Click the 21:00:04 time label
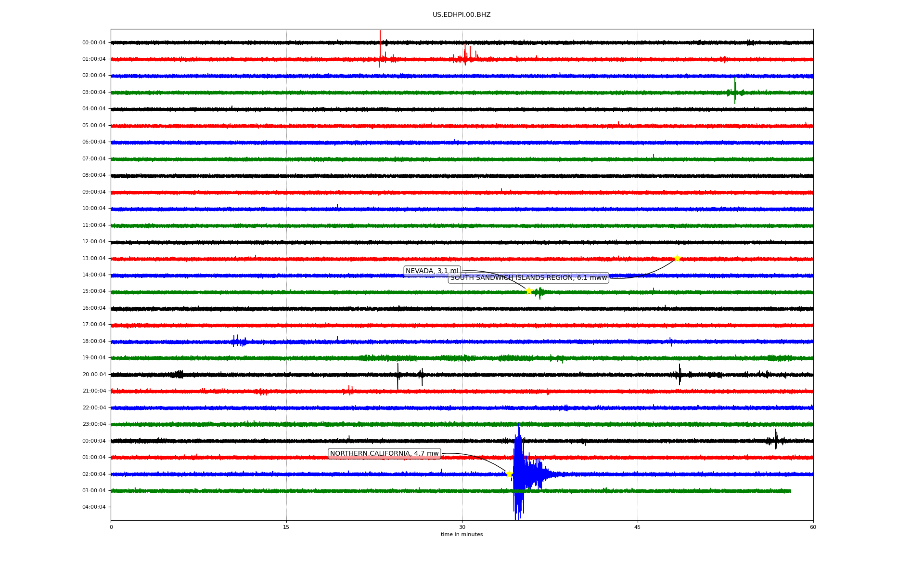924x578 pixels. click(94, 391)
